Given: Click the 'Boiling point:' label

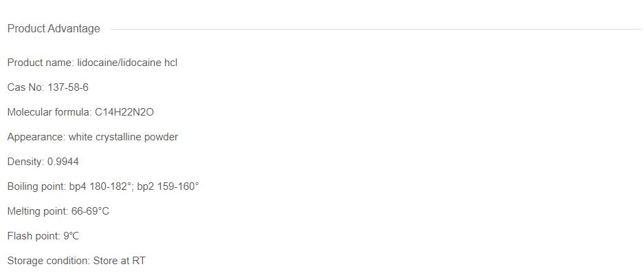Looking at the screenshot, I should (x=37, y=186).
